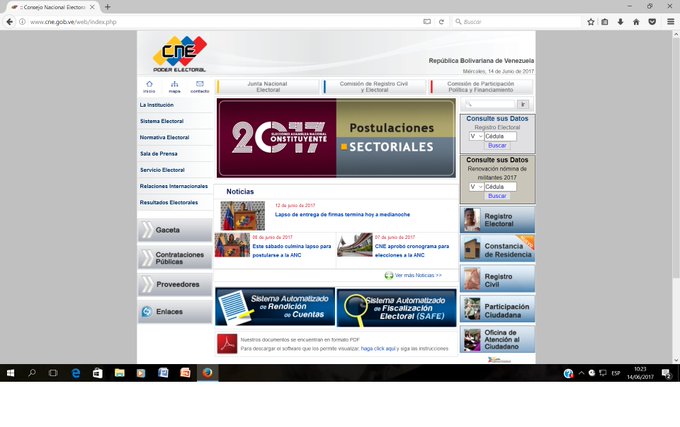
Task: Click haga click aquí PDF link
Action: [x=378, y=349]
